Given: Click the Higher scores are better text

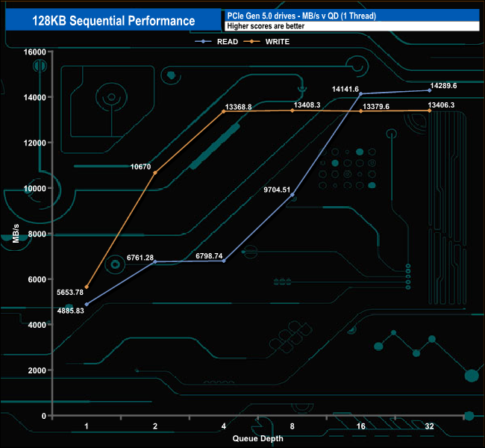Looking at the screenshot, I should 266,26.
